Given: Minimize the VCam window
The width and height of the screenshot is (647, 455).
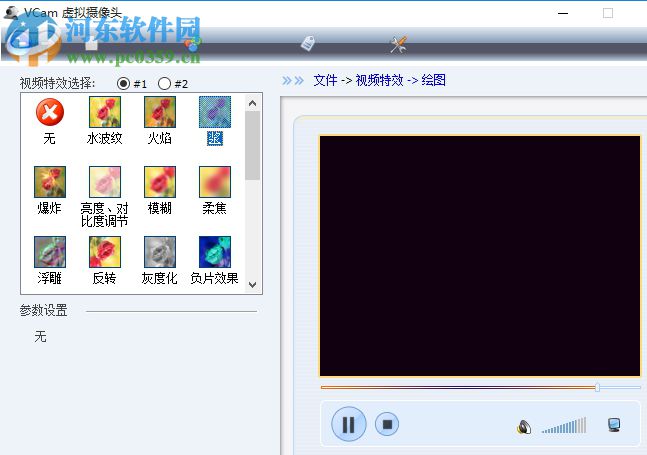Looking at the screenshot, I should pyautogui.click(x=563, y=13).
